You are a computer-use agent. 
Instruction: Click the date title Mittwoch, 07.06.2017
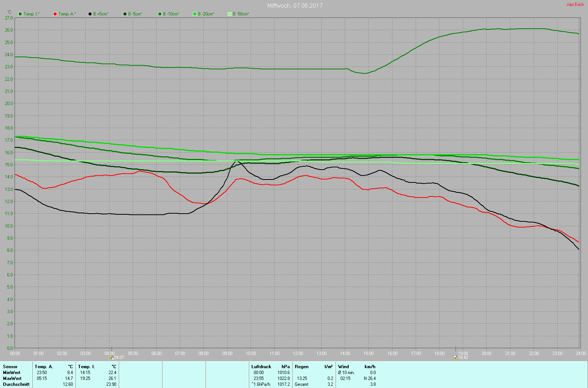(x=295, y=6)
